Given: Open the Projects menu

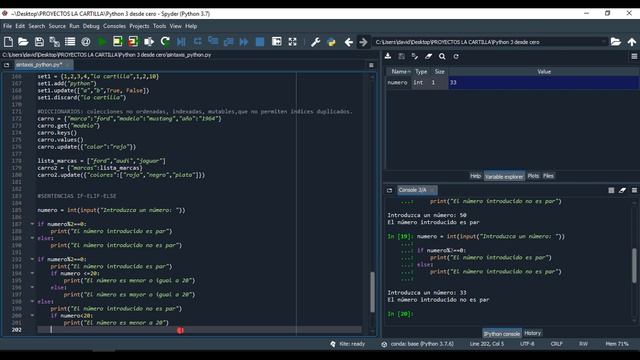Looking at the screenshot, I should tap(139, 26).
